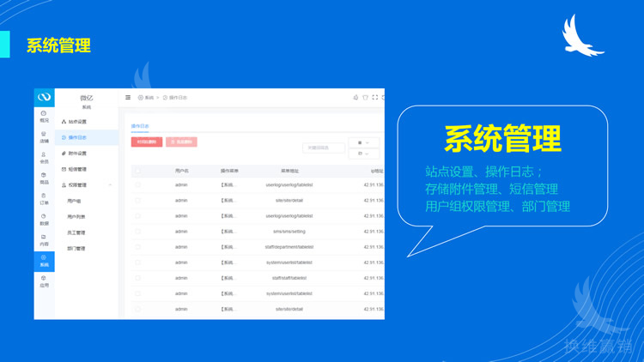
Task: Open the 商品 products section in left rail
Action: [x=44, y=178]
